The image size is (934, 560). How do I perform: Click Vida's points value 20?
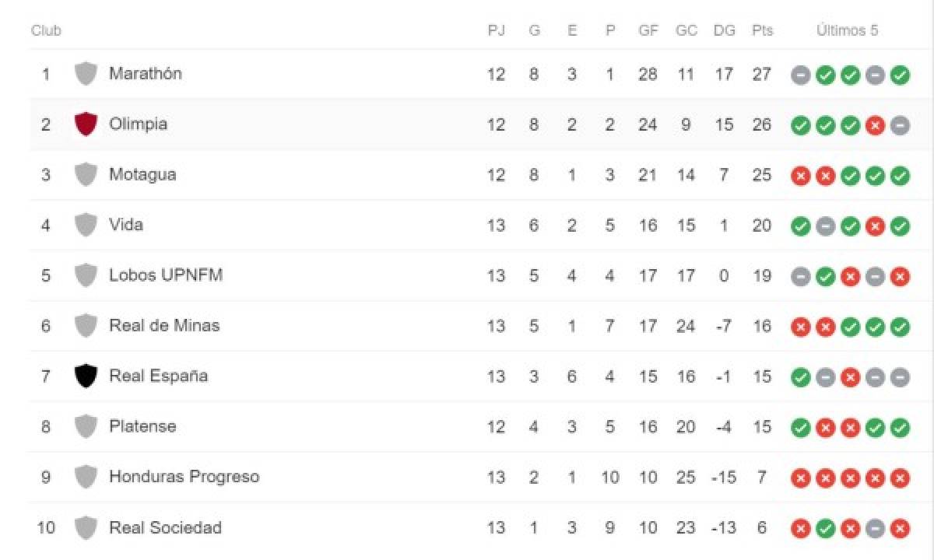click(762, 226)
